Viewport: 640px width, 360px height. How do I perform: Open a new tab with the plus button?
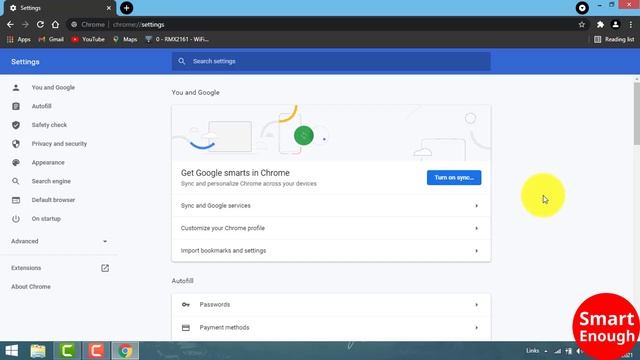click(x=127, y=8)
